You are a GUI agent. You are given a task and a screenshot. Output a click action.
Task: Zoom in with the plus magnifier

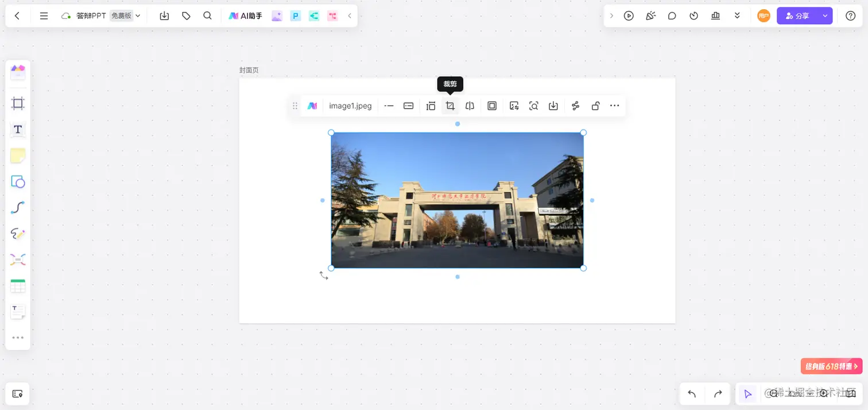824,393
